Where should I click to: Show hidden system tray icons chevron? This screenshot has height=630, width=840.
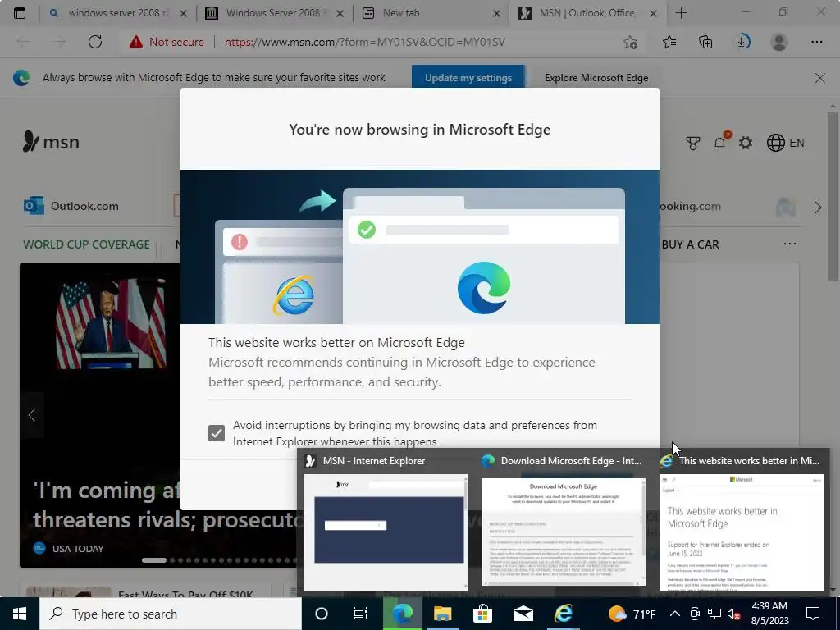pos(675,614)
